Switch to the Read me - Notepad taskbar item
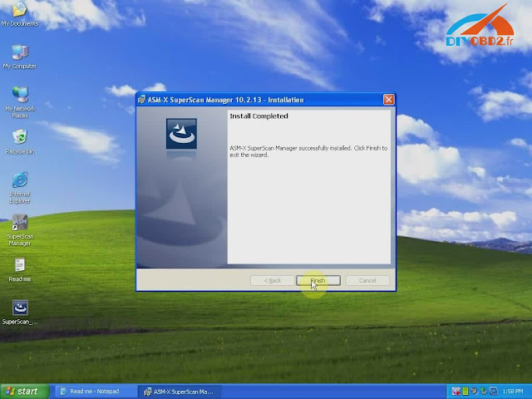532x399 pixels. (95, 392)
